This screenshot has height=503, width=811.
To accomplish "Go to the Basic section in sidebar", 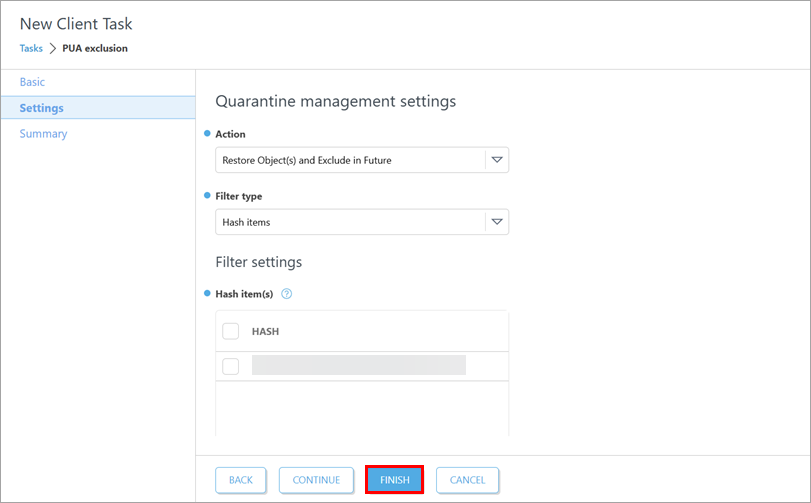I will (32, 82).
